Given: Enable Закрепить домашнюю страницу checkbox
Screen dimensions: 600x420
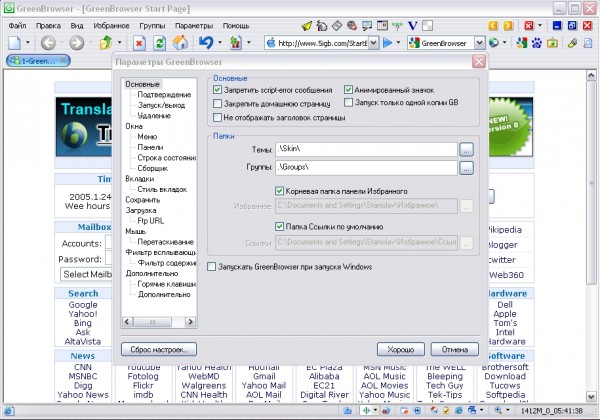Looking at the screenshot, I should click(x=217, y=103).
